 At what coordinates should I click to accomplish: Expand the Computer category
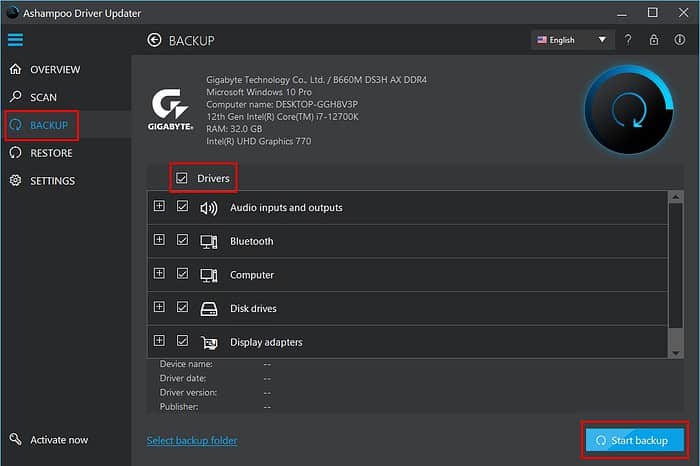coord(159,273)
